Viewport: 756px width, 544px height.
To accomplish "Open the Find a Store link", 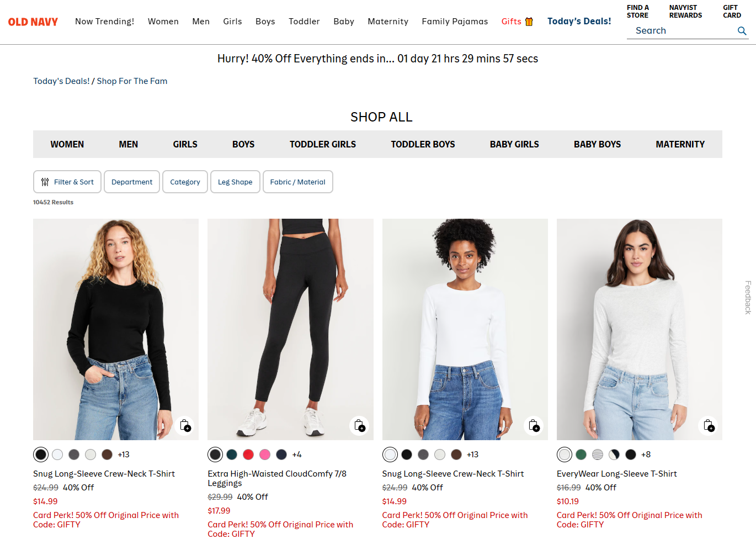I will pyautogui.click(x=638, y=12).
